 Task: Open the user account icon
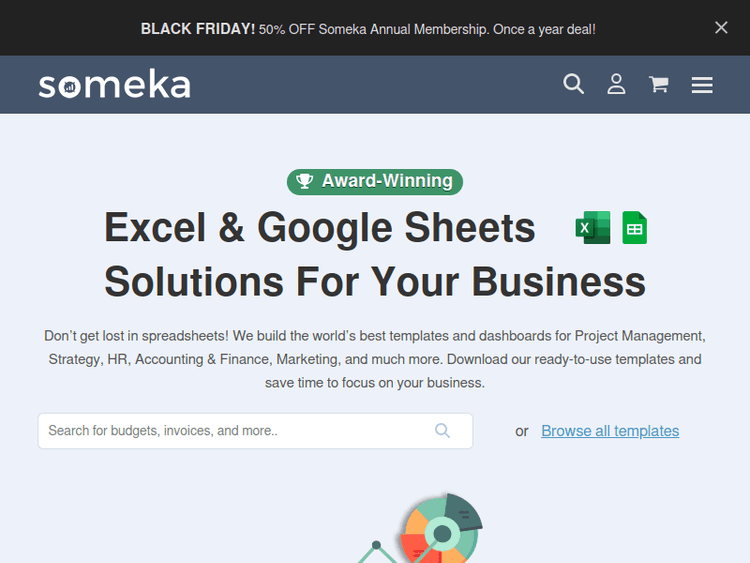click(x=616, y=84)
